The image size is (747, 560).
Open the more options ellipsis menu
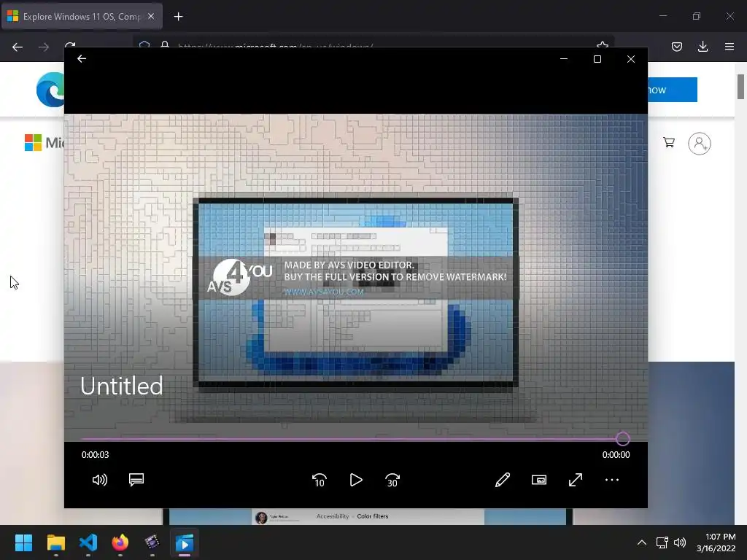[x=612, y=480]
